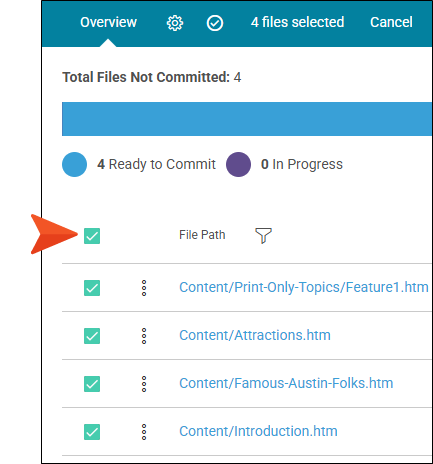Open three-dot menu for Introduction.htm
The height and width of the screenshot is (464, 433).
(x=144, y=432)
